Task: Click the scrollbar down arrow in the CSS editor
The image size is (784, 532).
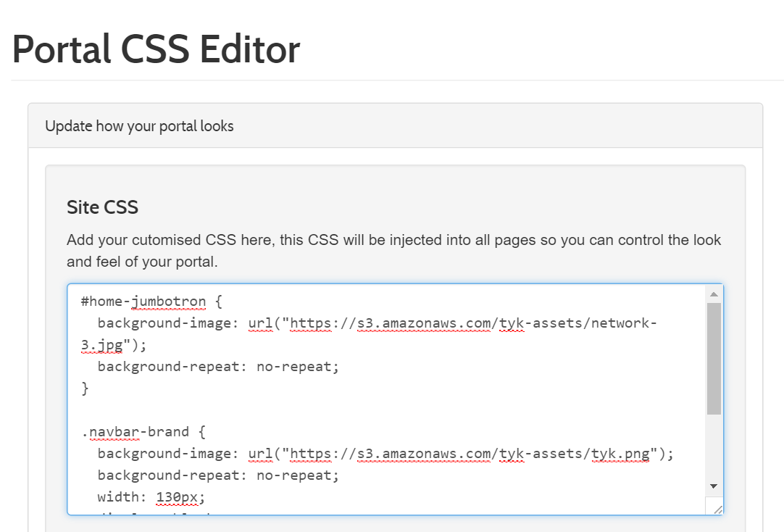Action: [x=714, y=485]
